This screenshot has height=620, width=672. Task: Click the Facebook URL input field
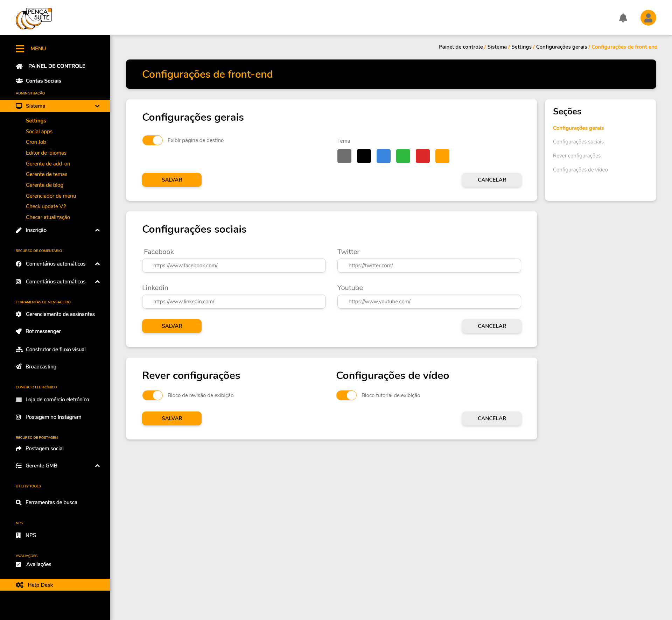click(x=234, y=266)
